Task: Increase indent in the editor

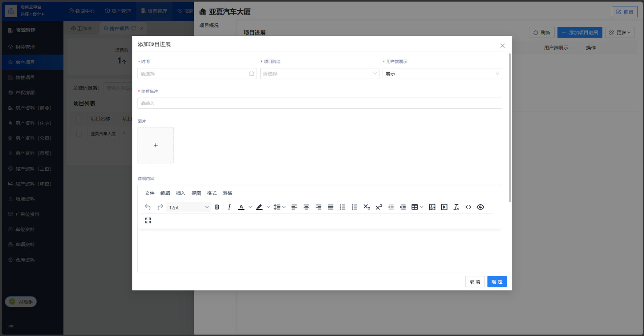Action: [403, 207]
